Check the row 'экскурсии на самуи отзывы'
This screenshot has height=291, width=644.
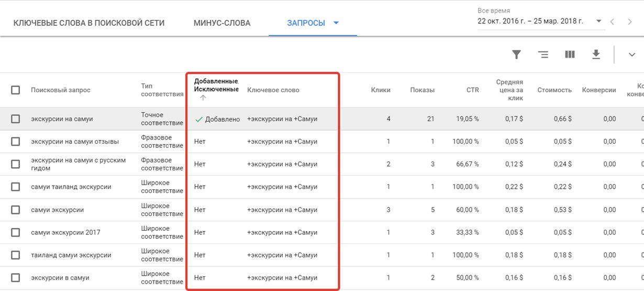click(16, 142)
